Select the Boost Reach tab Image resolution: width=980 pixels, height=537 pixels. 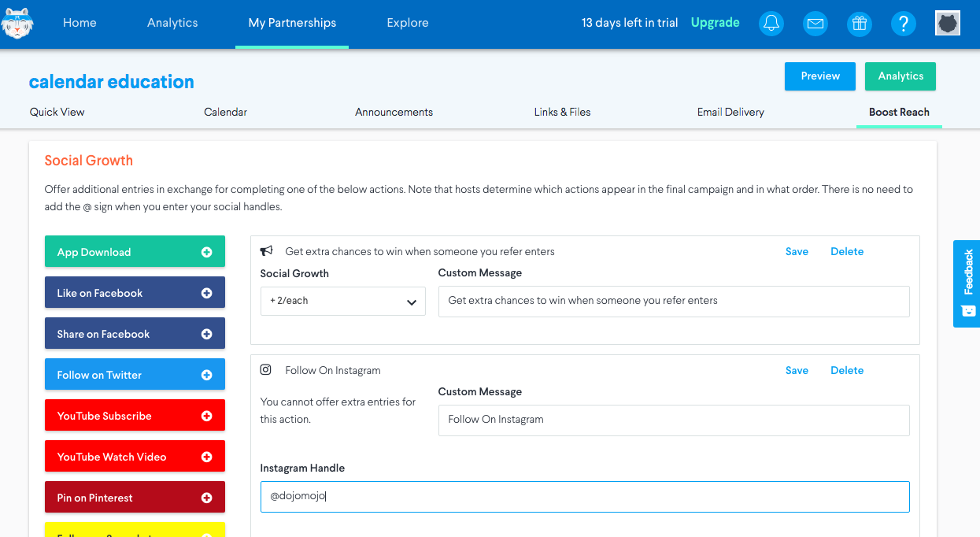pos(899,112)
